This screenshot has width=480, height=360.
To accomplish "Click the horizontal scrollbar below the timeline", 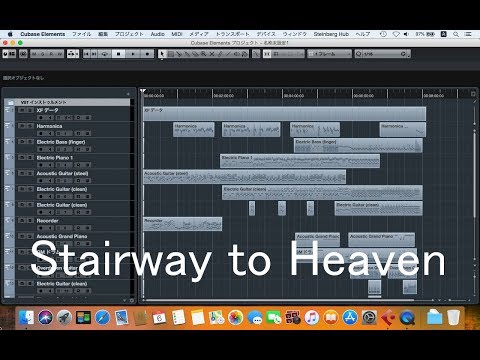I will 279,300.
